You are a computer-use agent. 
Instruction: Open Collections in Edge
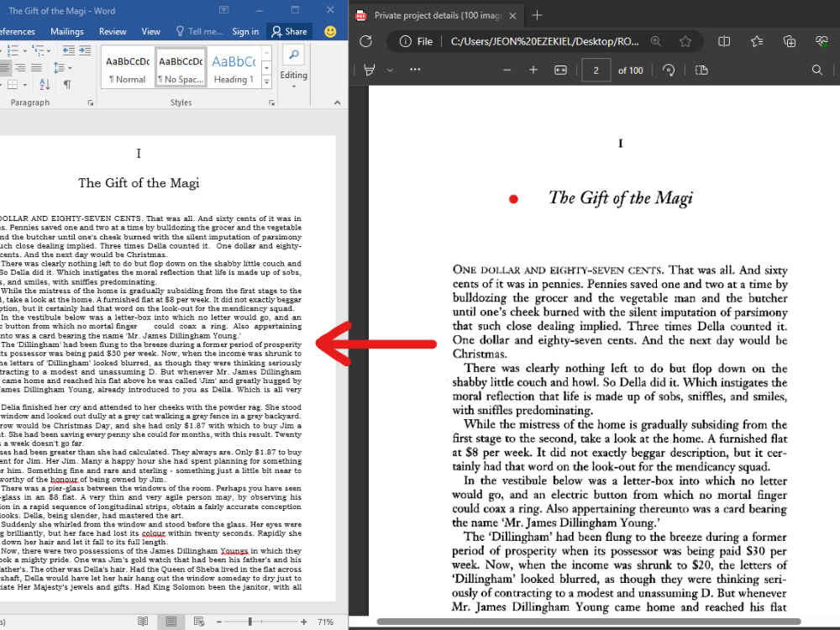click(x=790, y=41)
